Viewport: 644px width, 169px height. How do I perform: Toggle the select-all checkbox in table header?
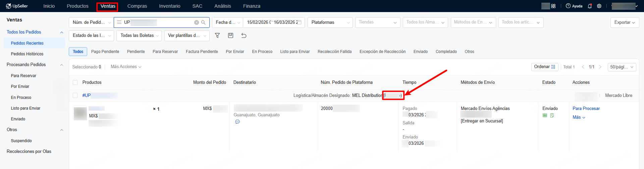pyautogui.click(x=75, y=82)
